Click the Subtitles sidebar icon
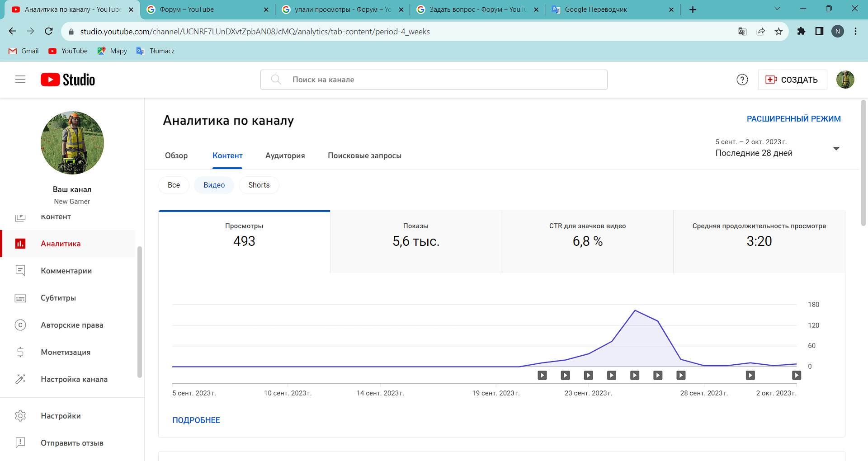The width and height of the screenshot is (868, 461). [20, 298]
